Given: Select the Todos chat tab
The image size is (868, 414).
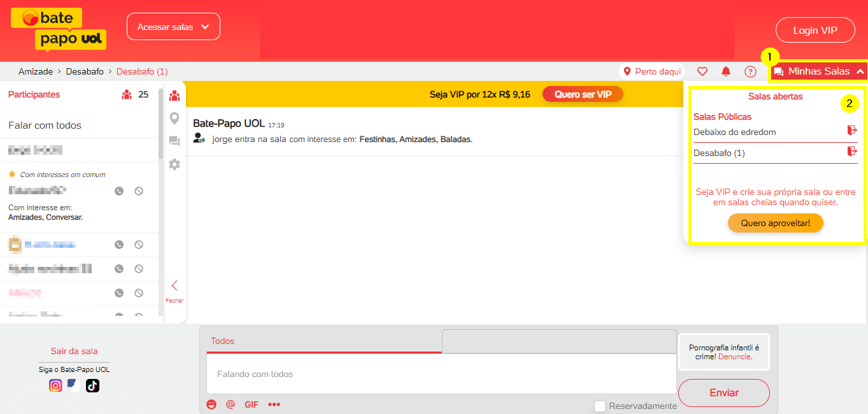Looking at the screenshot, I should point(223,341).
